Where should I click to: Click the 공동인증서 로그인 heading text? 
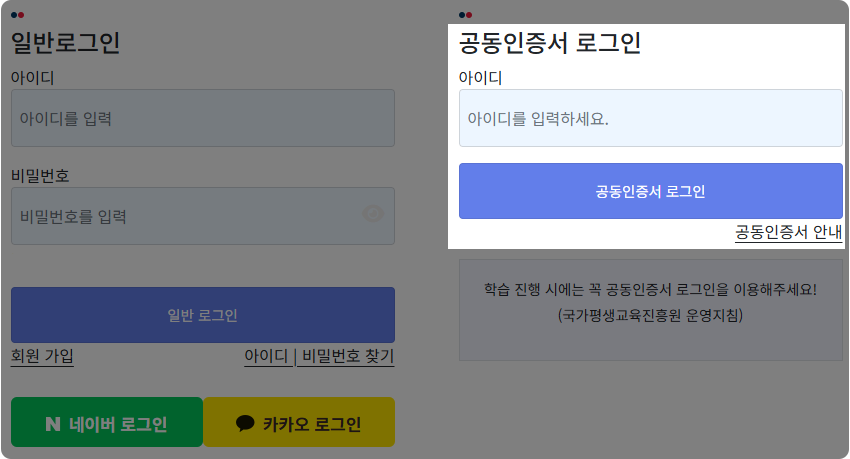pyautogui.click(x=550, y=43)
